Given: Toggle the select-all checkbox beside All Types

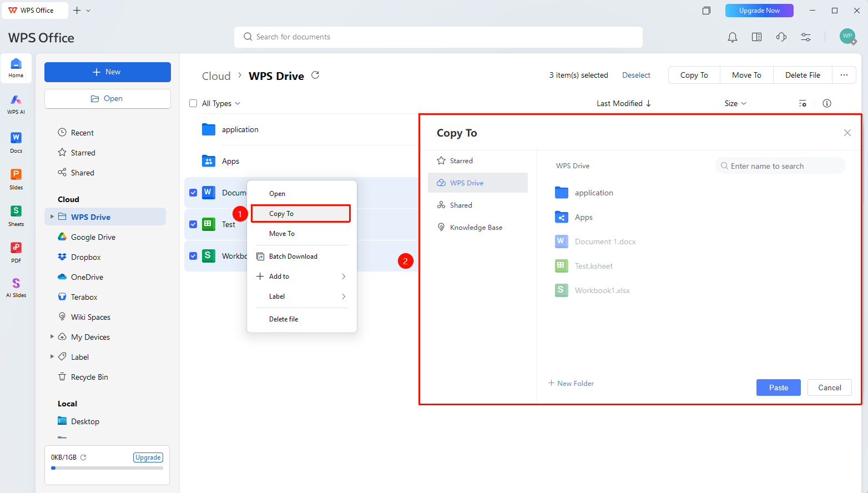Looking at the screenshot, I should coord(193,103).
